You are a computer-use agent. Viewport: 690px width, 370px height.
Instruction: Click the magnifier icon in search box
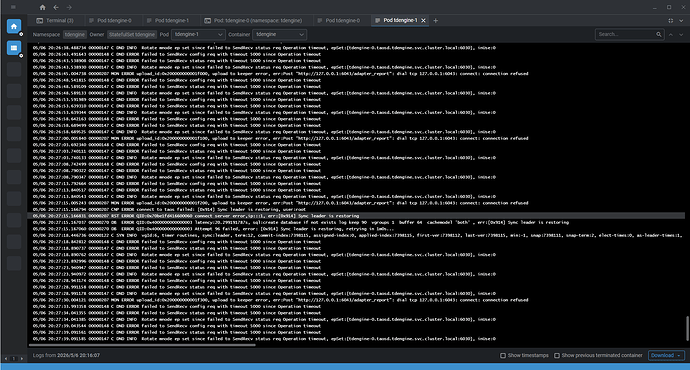pyautogui.click(x=659, y=34)
